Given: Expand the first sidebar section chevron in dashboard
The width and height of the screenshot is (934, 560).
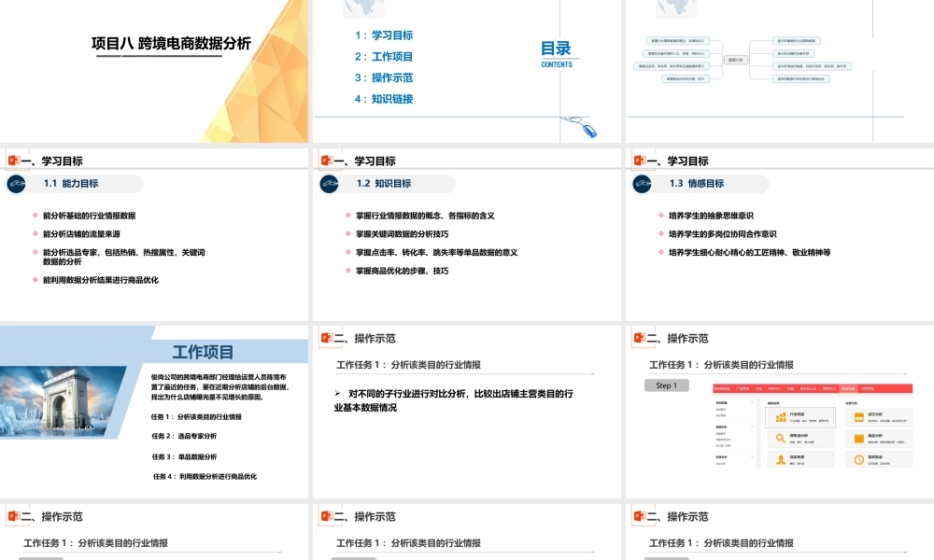Looking at the screenshot, I should (x=752, y=403).
